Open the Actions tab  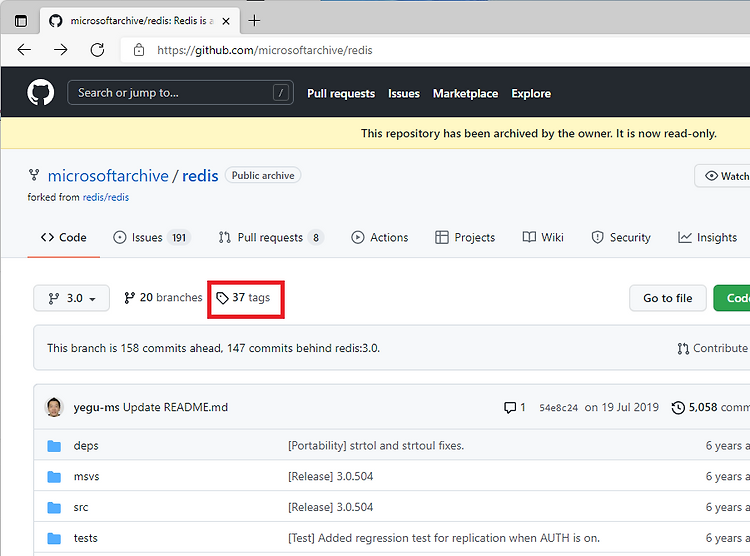[380, 237]
